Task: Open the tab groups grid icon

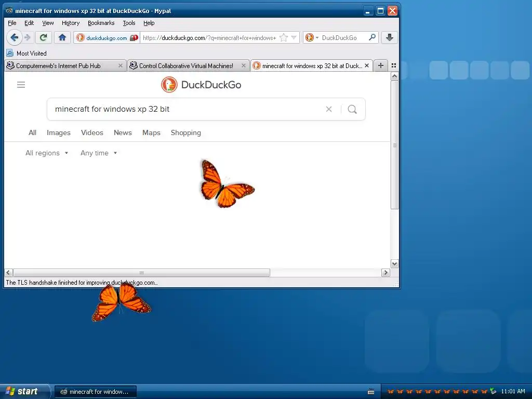Action: [394, 65]
